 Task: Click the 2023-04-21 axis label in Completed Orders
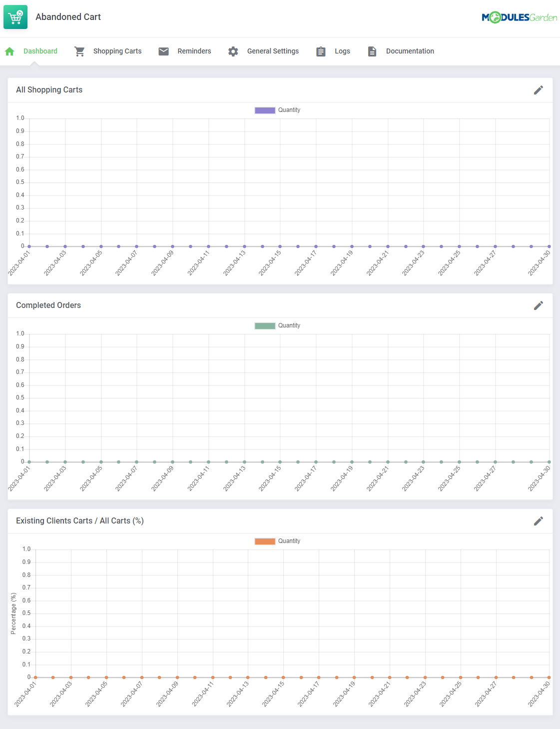click(378, 478)
